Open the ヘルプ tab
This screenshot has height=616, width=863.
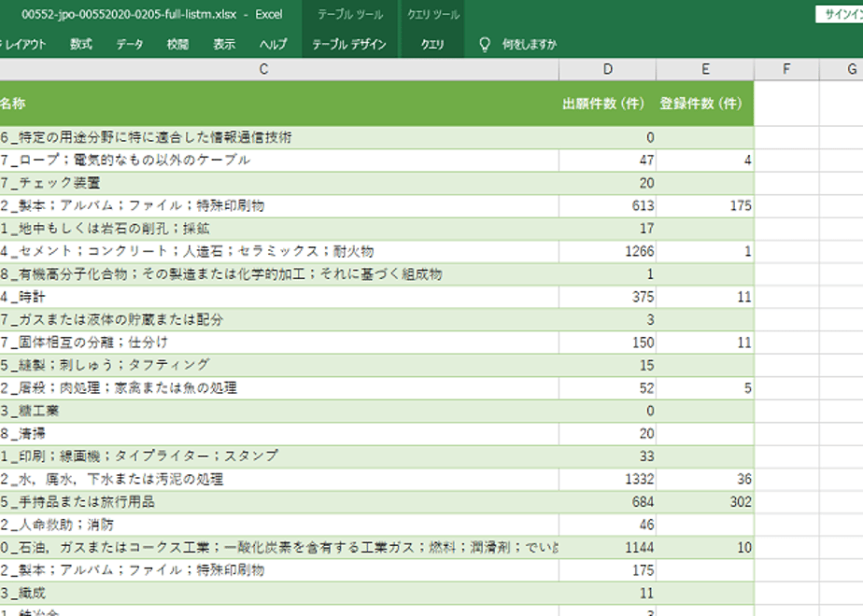[273, 44]
